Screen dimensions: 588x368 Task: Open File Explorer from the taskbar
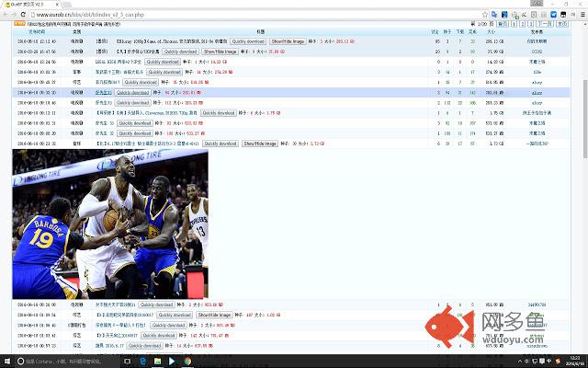pyautogui.click(x=157, y=362)
